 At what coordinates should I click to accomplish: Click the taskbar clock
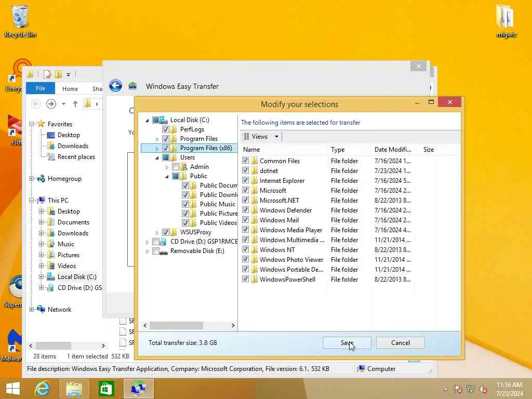click(509, 389)
